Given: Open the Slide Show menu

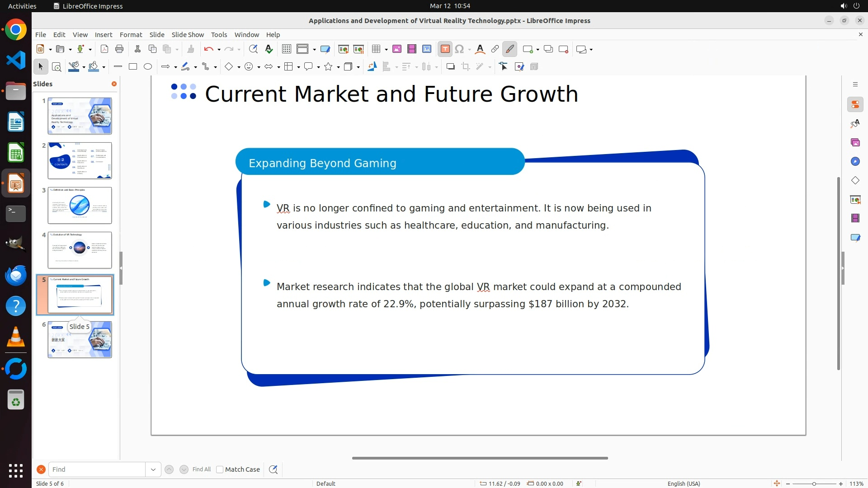Looking at the screenshot, I should coord(188,35).
